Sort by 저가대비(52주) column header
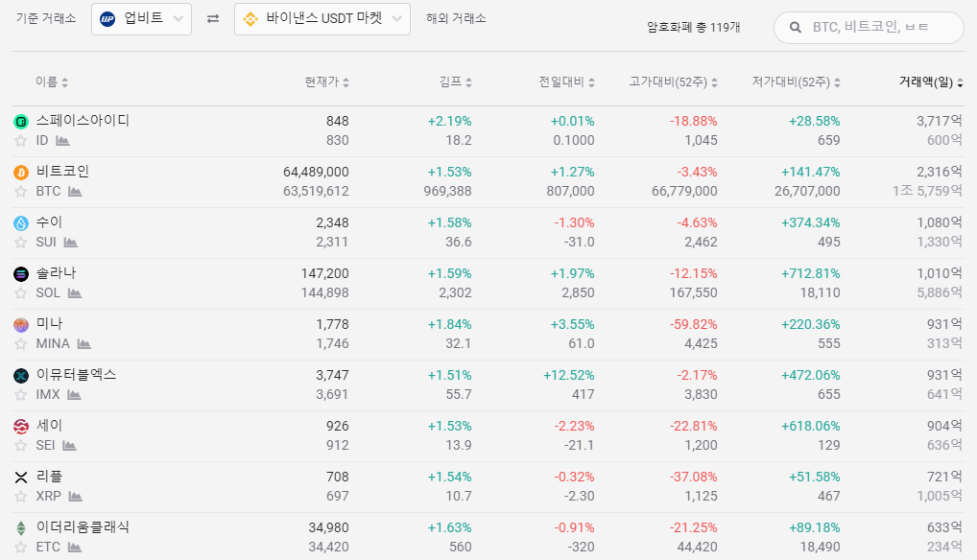Image resolution: width=977 pixels, height=560 pixels. 796,82
